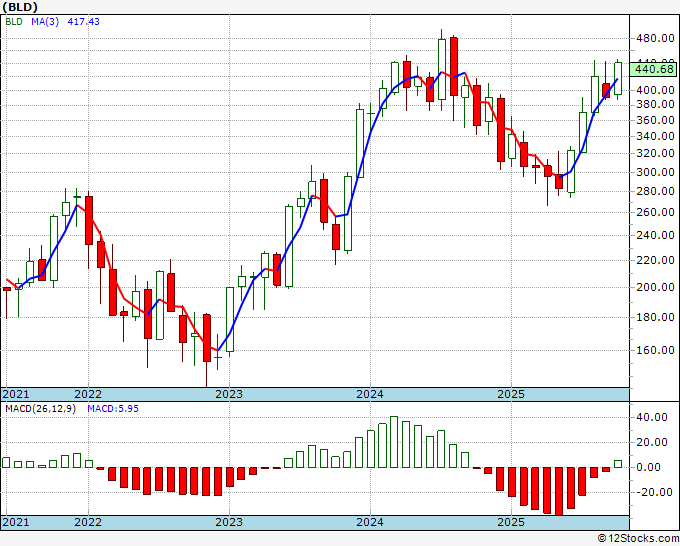The height and width of the screenshot is (546, 680).
Task: Click the 380.00 price axis label
Action: point(655,105)
